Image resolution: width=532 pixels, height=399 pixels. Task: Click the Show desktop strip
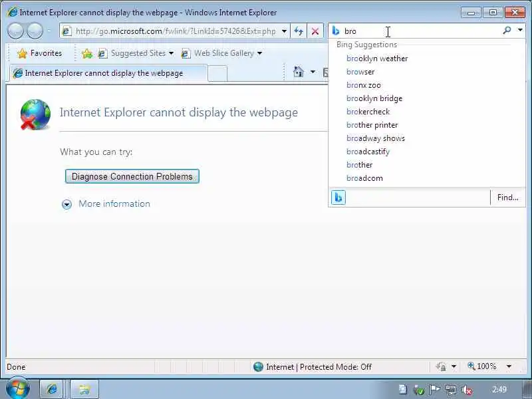pyautogui.click(x=527, y=389)
